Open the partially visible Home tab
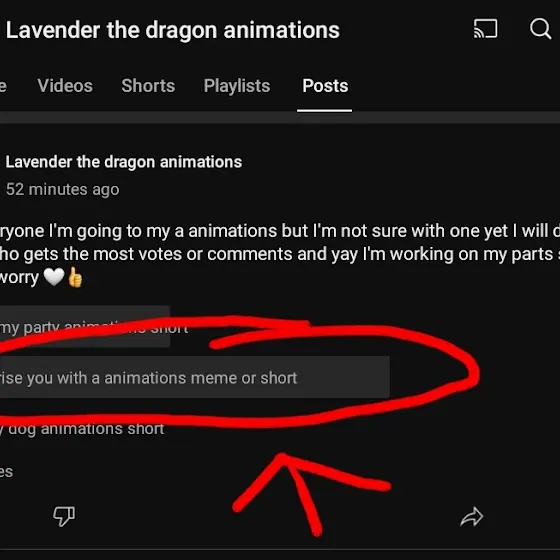Screen dimensions: 560x560 point(3,86)
